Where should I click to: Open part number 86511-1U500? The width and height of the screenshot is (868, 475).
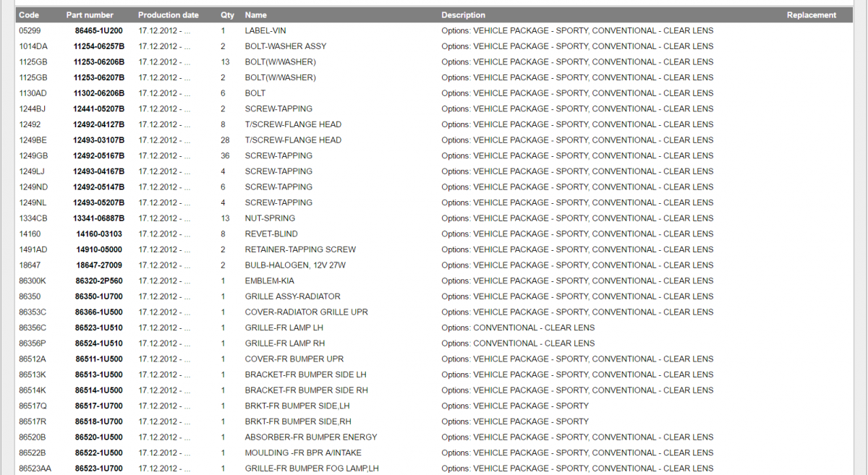99,359
